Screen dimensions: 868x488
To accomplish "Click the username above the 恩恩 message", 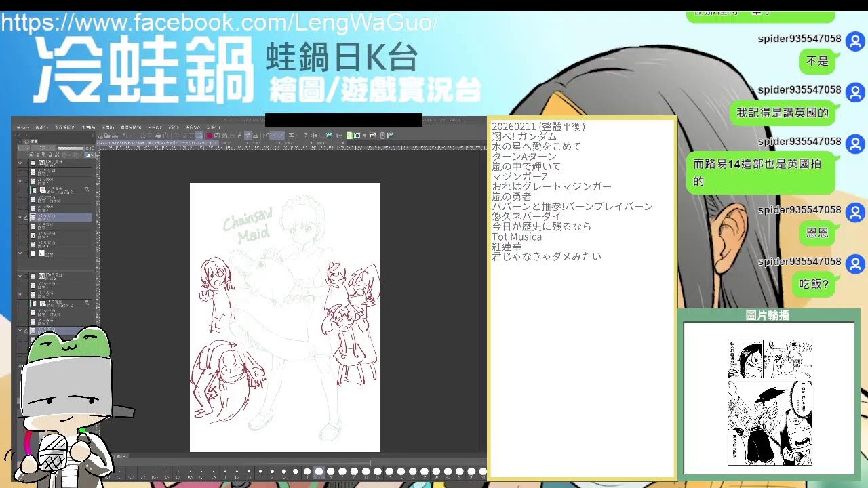I will [800, 210].
